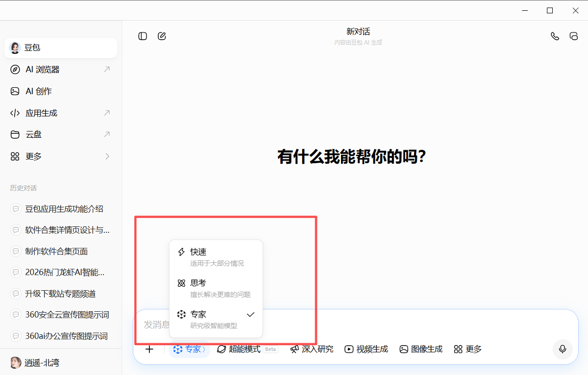
Task: Open 视频生成 video generation tool
Action: pos(366,349)
